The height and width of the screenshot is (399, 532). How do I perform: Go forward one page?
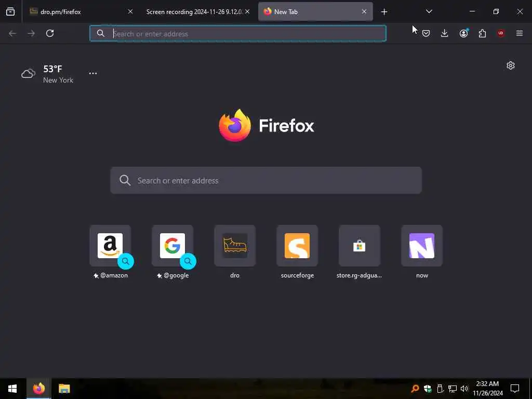[31, 33]
